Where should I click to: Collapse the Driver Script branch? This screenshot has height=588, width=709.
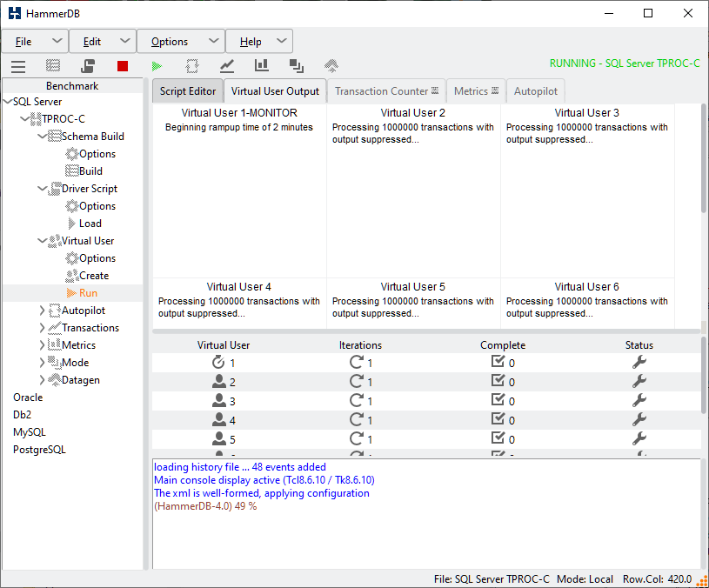tap(42, 189)
